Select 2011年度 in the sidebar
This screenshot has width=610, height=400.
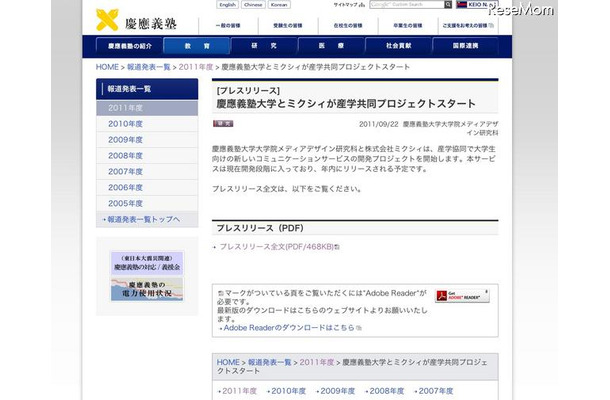(x=147, y=108)
